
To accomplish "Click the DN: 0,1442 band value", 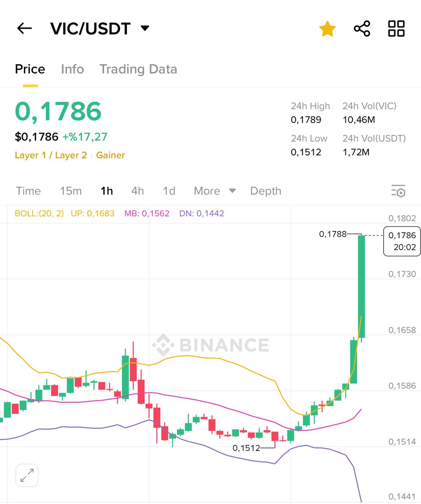I will 202,213.
